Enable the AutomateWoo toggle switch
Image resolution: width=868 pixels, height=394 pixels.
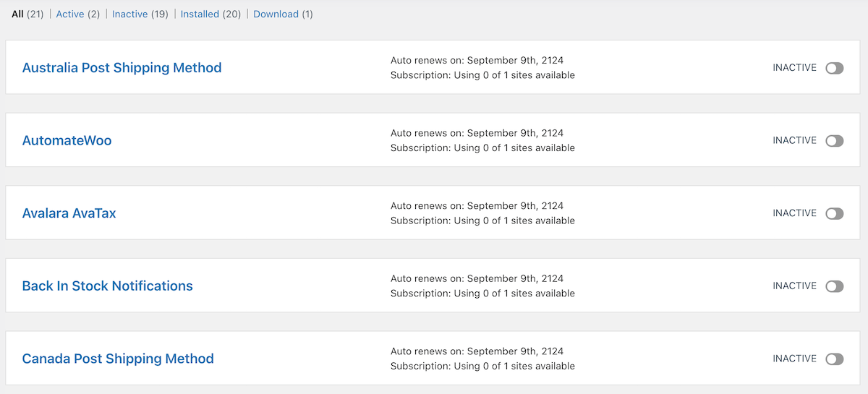tap(835, 141)
